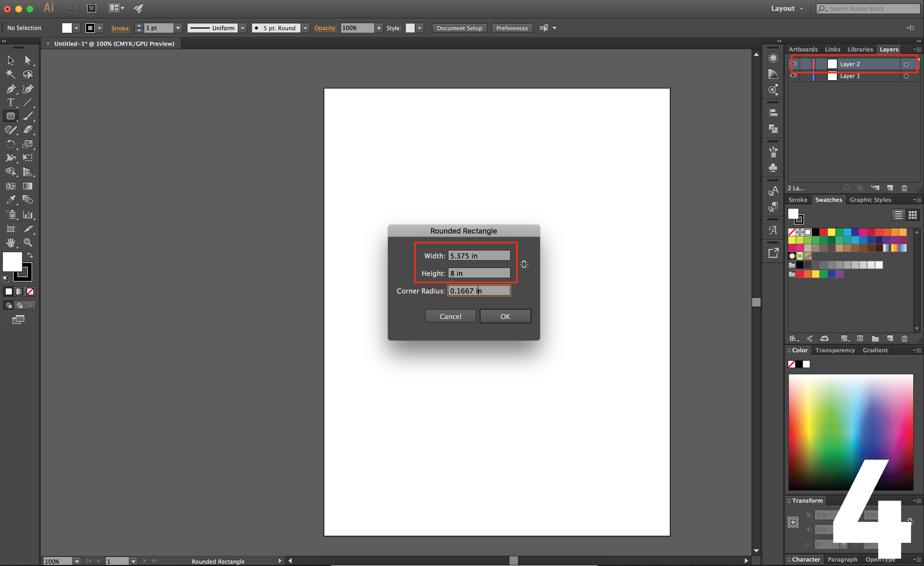Switch to the Artboards tab
The width and height of the screenshot is (924, 566).
pos(802,49)
